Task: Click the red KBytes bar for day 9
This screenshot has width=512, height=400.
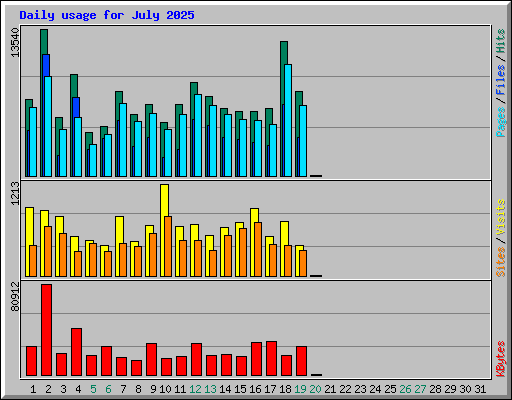Action: tap(151, 360)
